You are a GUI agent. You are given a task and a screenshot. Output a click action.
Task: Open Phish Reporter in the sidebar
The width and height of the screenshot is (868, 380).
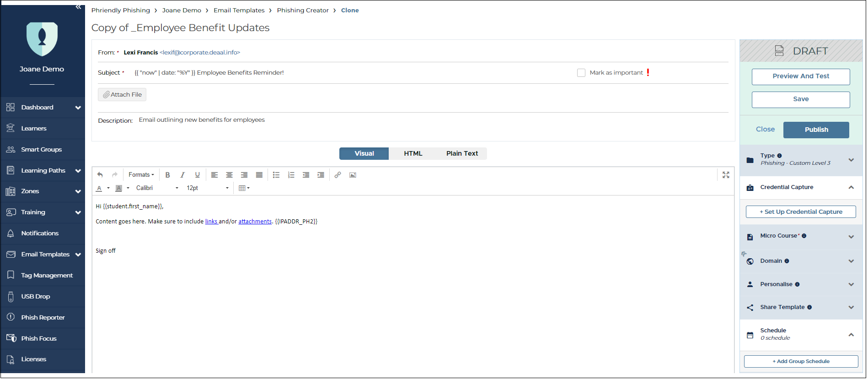(x=43, y=318)
